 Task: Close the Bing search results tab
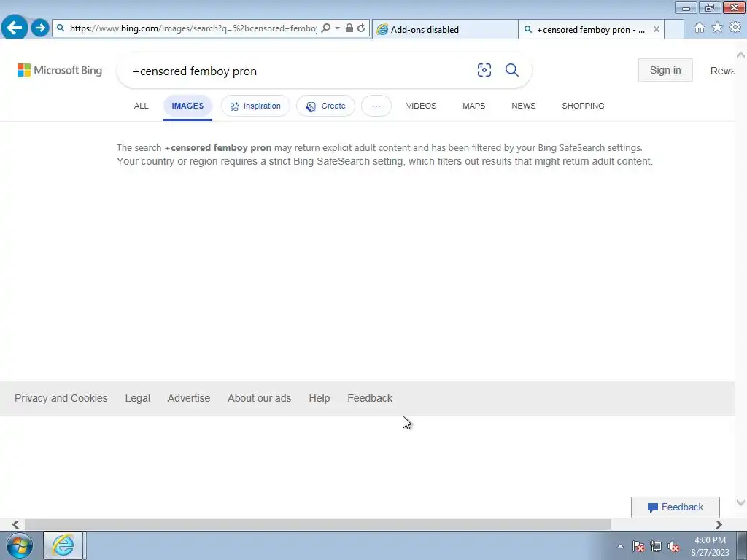(657, 29)
